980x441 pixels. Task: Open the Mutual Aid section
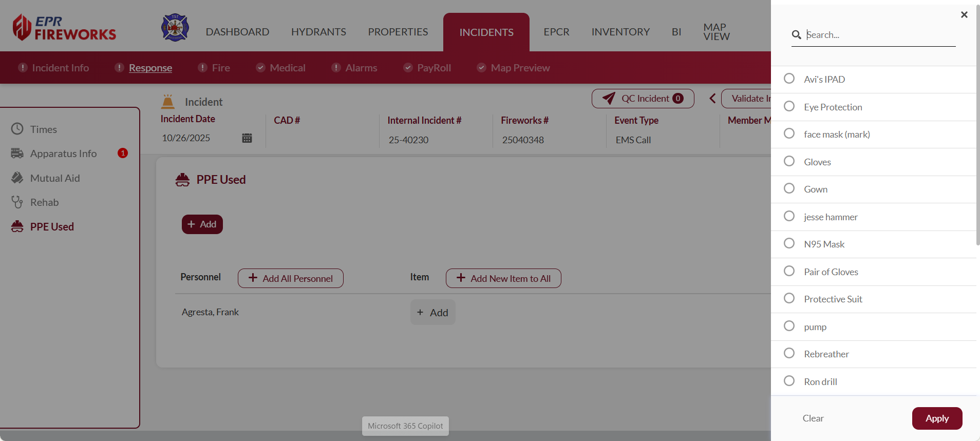click(x=54, y=178)
